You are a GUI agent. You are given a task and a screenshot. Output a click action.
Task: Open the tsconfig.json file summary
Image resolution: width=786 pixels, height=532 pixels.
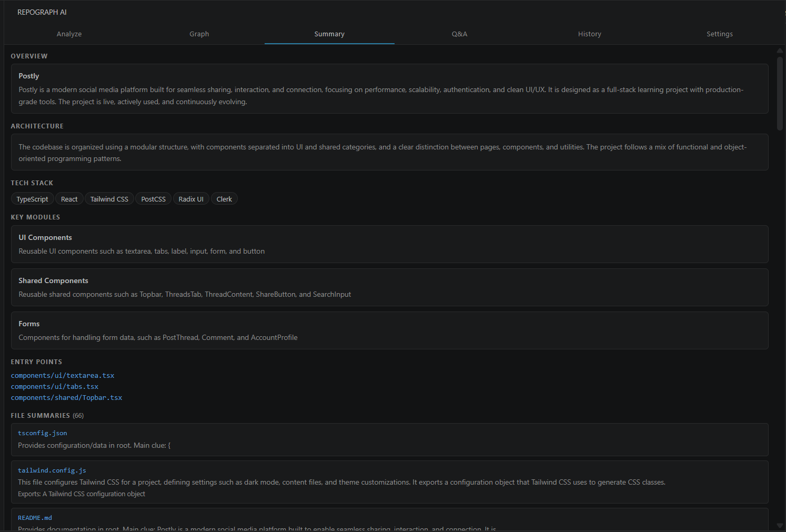[42, 433]
